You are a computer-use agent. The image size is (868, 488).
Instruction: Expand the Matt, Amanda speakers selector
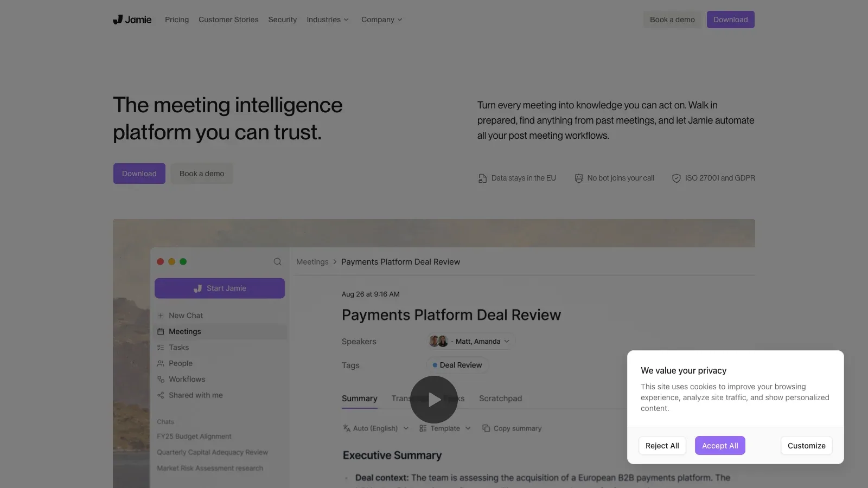[470, 342]
